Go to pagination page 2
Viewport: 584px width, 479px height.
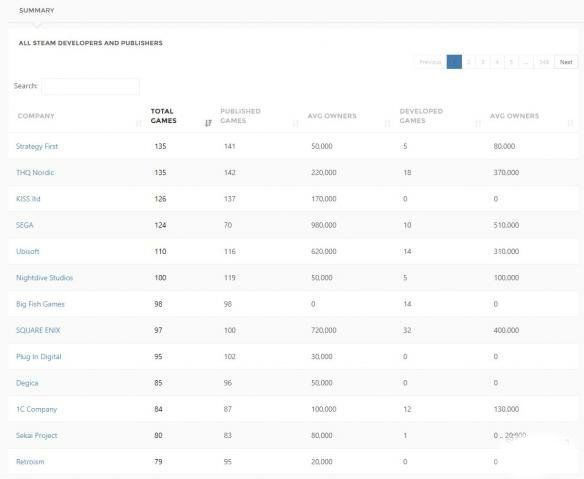[x=469, y=62]
